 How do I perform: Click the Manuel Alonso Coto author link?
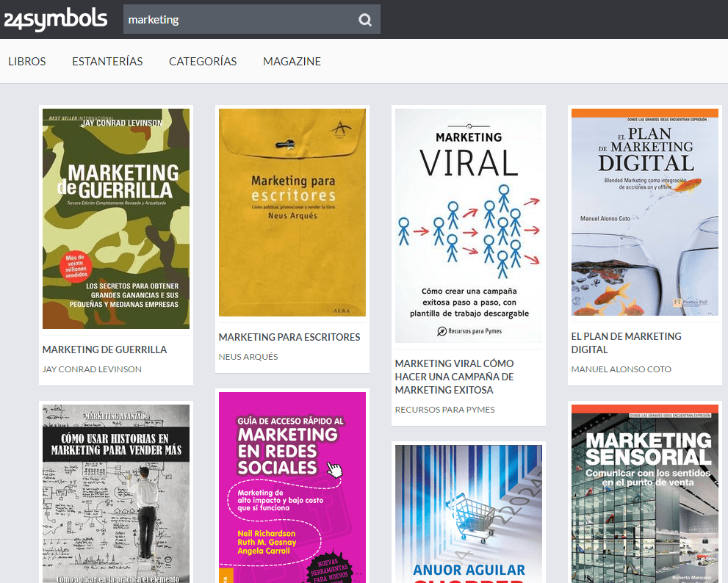click(x=619, y=369)
